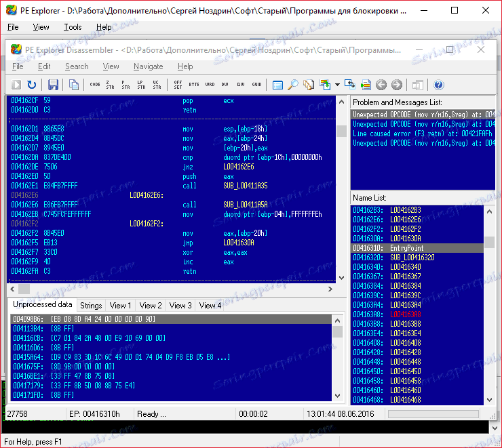Click the copy toolbar icon
Screen dimensions: 502x448
[74, 85]
